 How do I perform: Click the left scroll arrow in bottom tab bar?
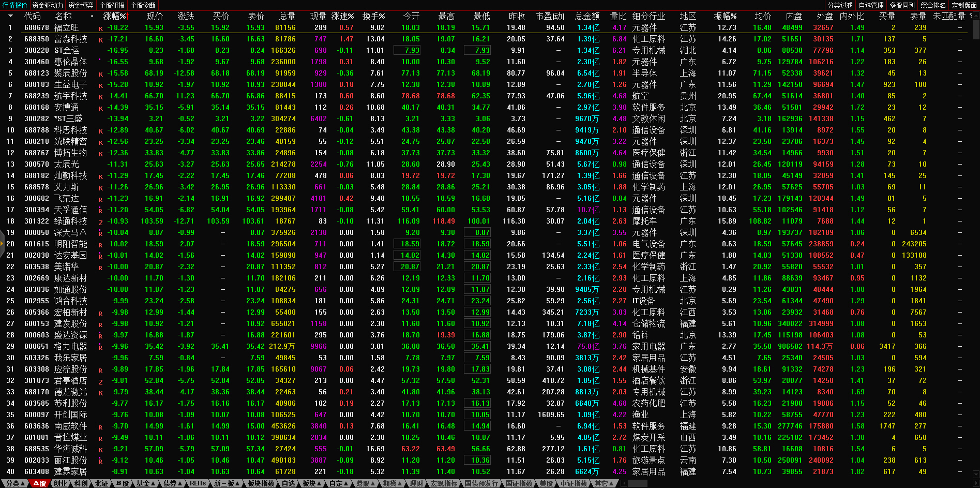click(x=624, y=483)
